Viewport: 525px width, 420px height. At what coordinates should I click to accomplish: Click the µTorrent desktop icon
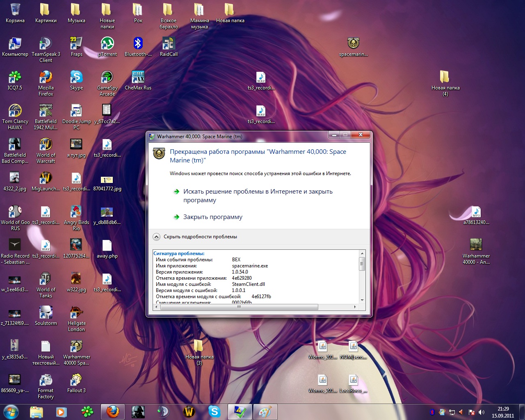point(107,44)
